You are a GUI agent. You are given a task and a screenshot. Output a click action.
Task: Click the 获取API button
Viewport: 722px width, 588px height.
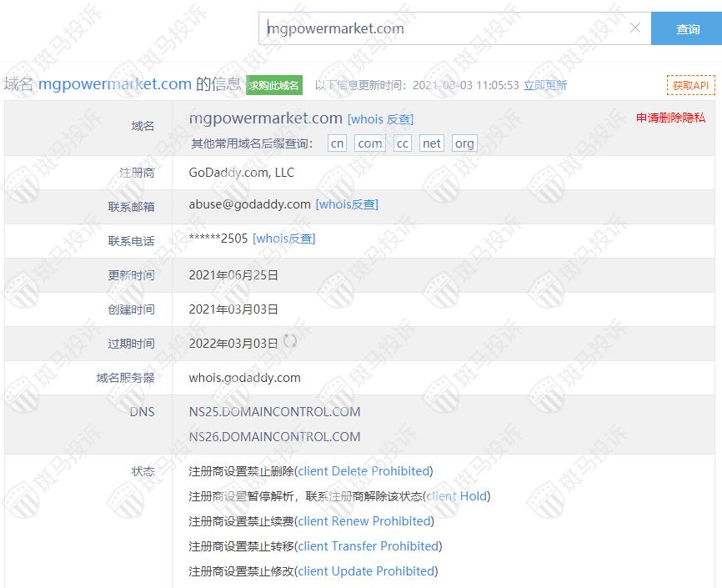click(690, 85)
